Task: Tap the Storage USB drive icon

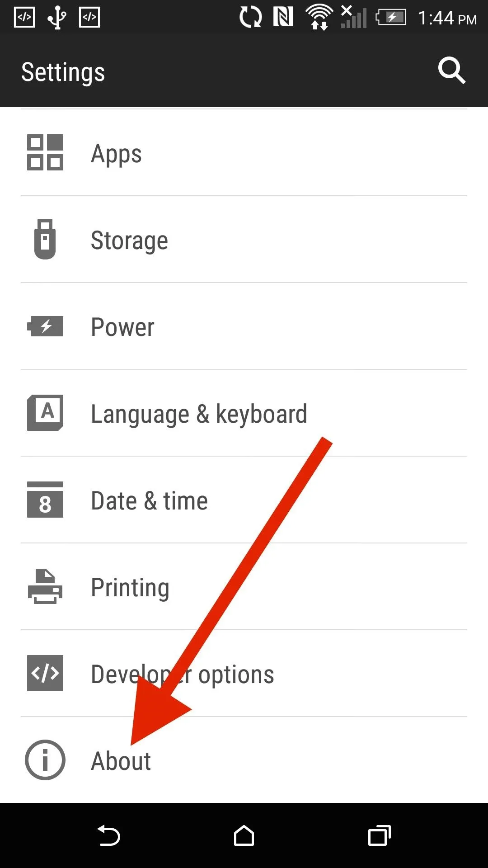Action: (45, 239)
